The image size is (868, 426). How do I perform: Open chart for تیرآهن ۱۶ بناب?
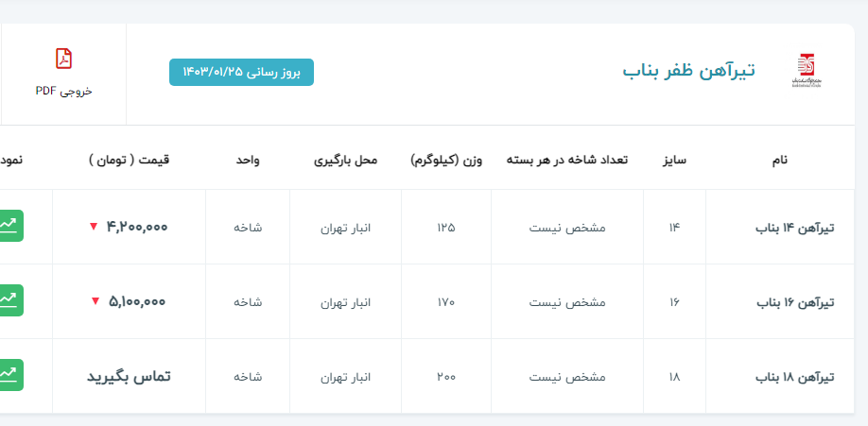[9, 300]
